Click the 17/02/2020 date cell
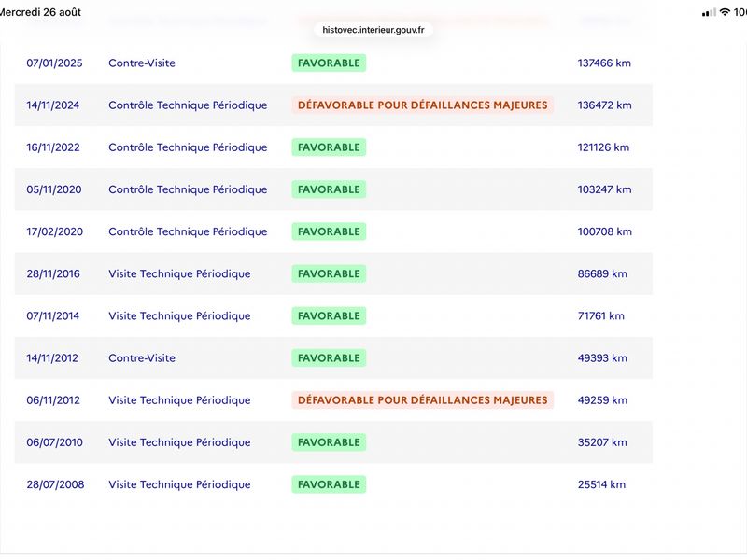 (x=55, y=231)
